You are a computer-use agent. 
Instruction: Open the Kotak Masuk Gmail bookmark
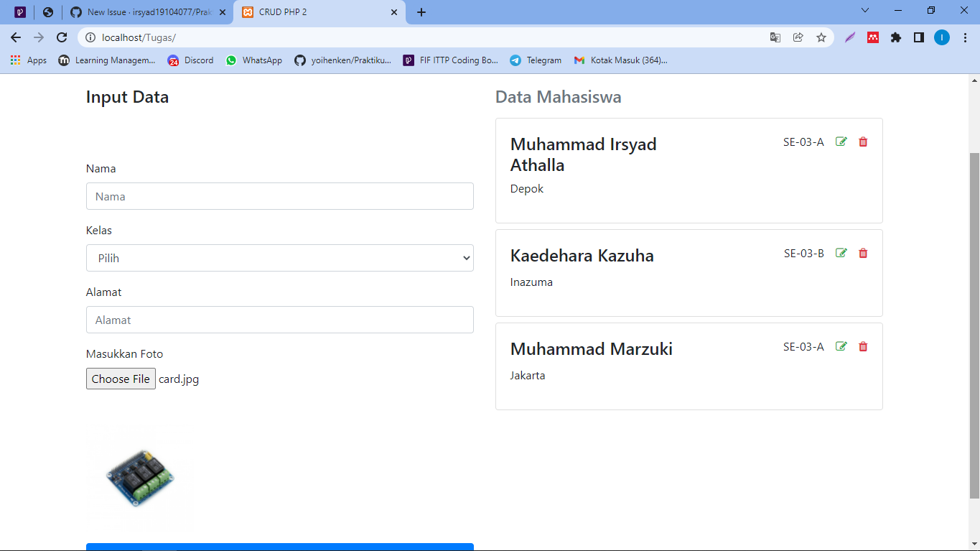(x=621, y=60)
